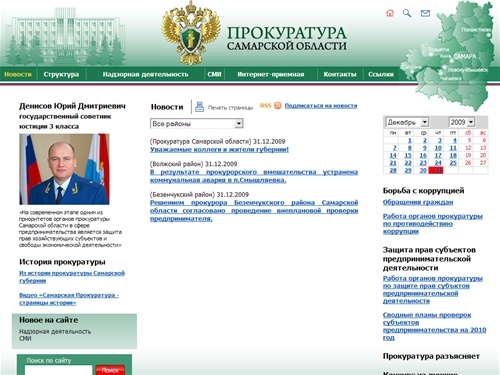Image resolution: width=500 pixels, height=375 pixels.
Task: Open Обращения граждан link
Action: 418,202
